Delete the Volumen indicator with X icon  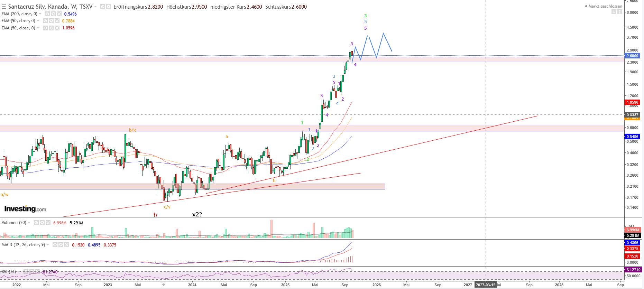click(48, 223)
